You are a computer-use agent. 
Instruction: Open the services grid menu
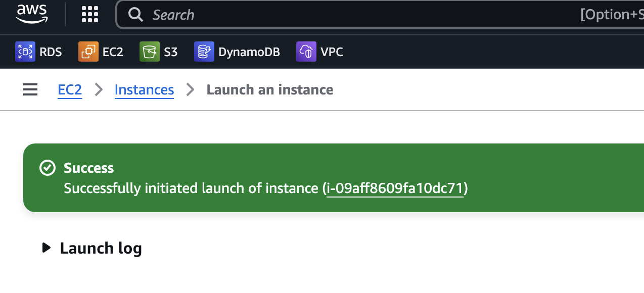(90, 14)
